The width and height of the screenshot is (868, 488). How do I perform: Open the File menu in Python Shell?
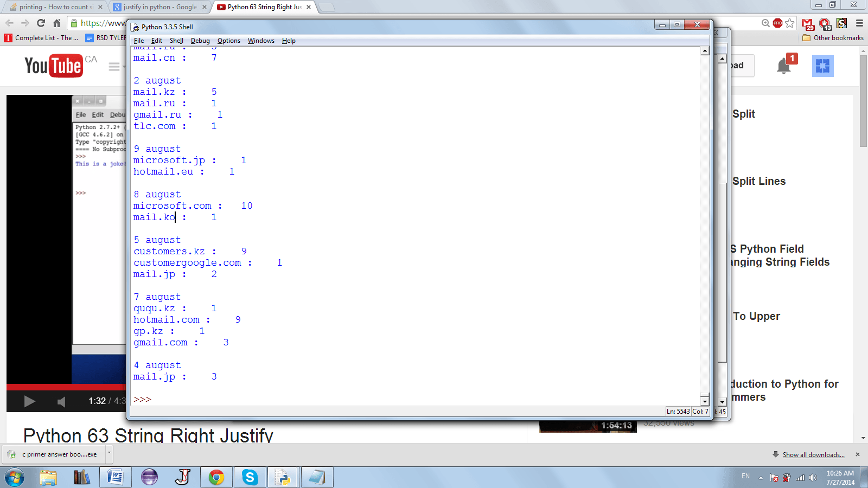[x=139, y=41]
